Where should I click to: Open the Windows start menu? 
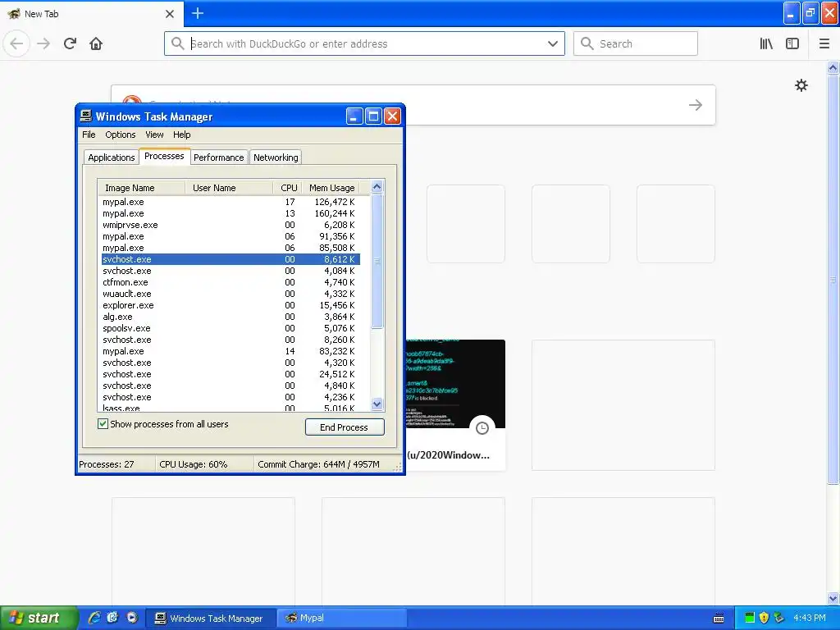[38, 618]
